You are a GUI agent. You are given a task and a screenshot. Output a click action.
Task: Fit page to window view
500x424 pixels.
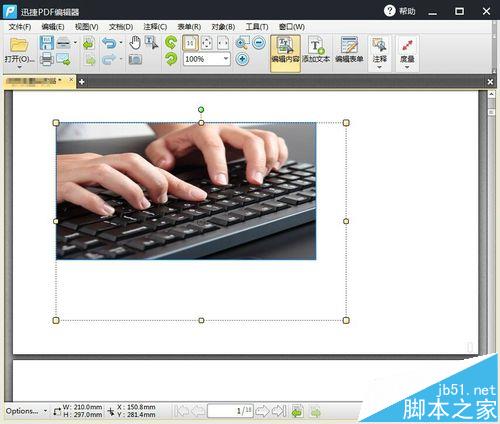point(207,43)
